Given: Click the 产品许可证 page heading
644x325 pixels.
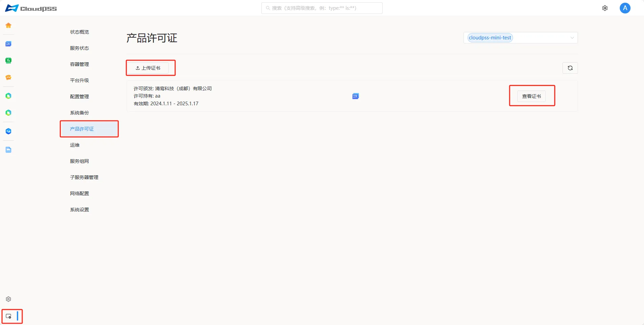Looking at the screenshot, I should (x=152, y=38).
